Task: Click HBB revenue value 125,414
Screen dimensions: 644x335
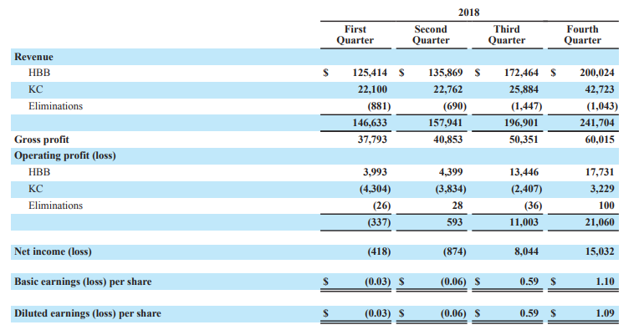Action: [x=370, y=73]
